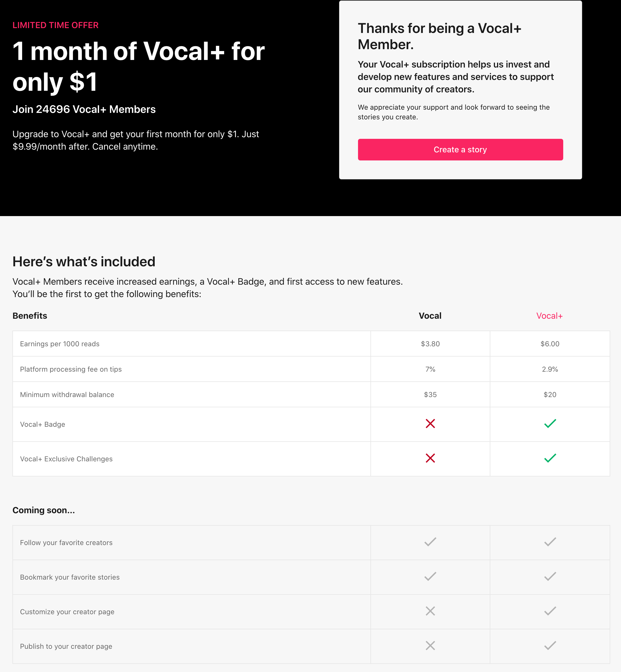Image resolution: width=621 pixels, height=672 pixels.
Task: Click the 2.9% processing fee cell
Action: click(550, 369)
